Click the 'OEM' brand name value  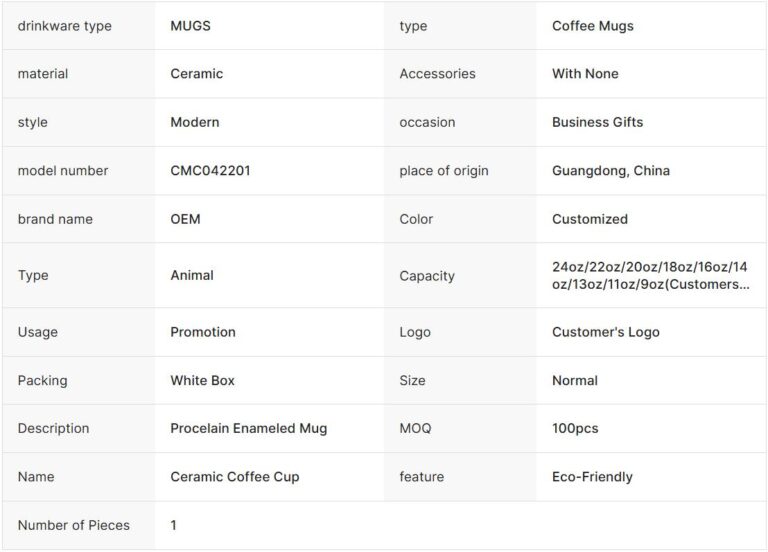click(185, 219)
